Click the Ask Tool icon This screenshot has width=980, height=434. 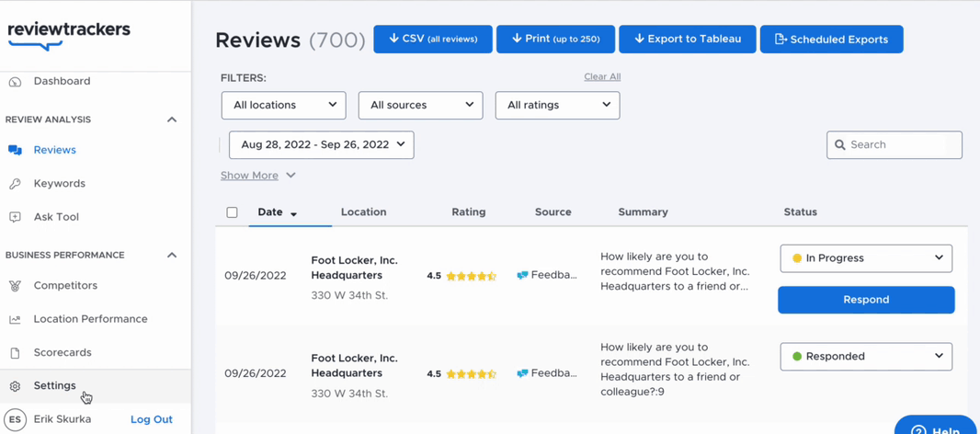pos(15,217)
